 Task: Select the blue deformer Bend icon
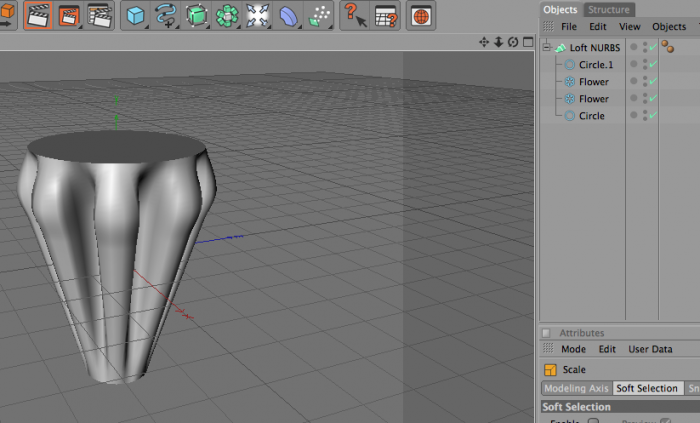click(x=288, y=16)
